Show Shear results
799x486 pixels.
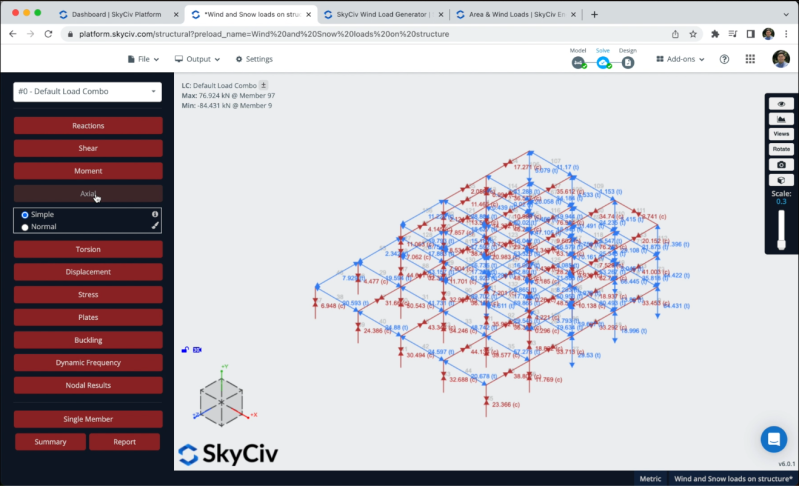(x=88, y=148)
